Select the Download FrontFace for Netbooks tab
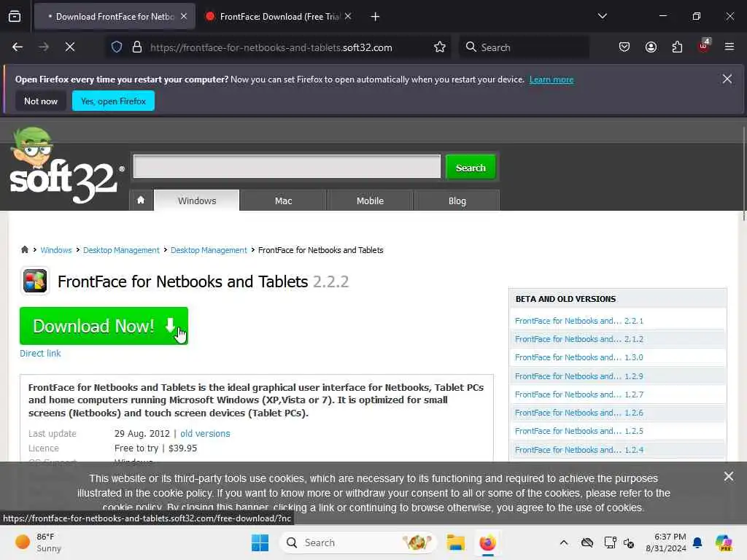747x560 pixels. pyautogui.click(x=115, y=17)
